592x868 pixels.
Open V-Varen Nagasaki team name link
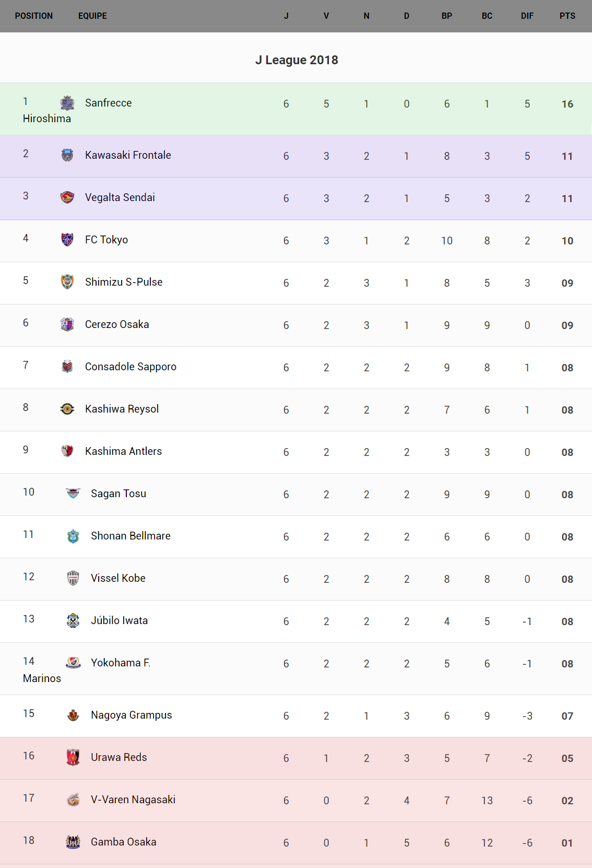[x=133, y=800]
